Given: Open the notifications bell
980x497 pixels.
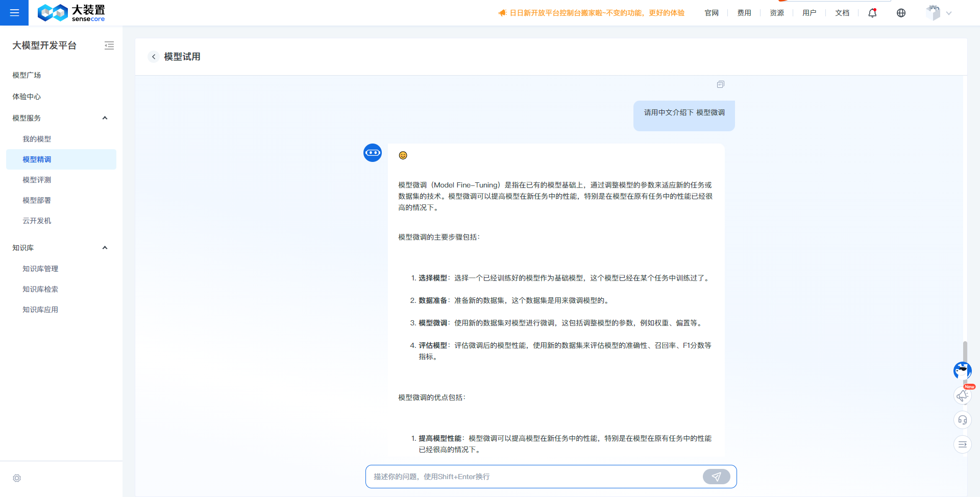Looking at the screenshot, I should point(872,13).
